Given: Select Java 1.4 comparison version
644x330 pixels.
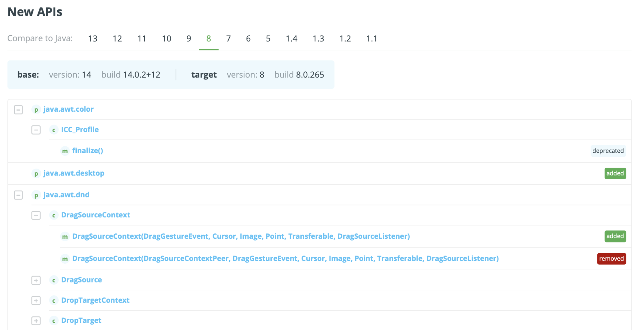Looking at the screenshot, I should click(291, 38).
